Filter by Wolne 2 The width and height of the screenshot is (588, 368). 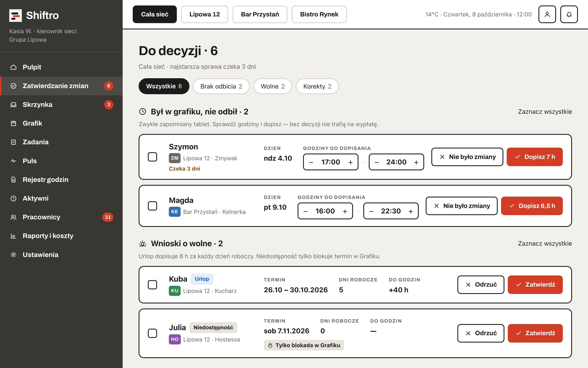273,86
